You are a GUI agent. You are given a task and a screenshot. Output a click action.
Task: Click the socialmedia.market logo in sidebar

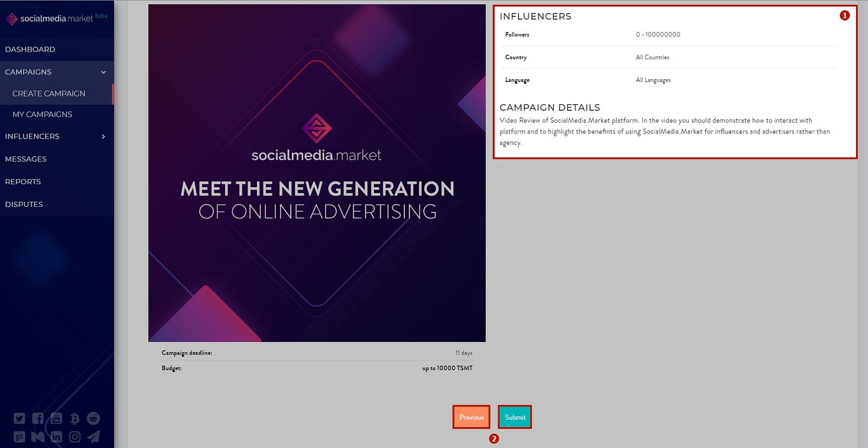[56, 18]
